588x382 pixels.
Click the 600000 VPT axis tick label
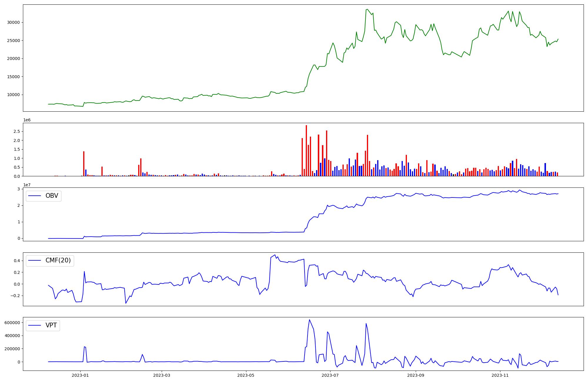tap(12, 323)
